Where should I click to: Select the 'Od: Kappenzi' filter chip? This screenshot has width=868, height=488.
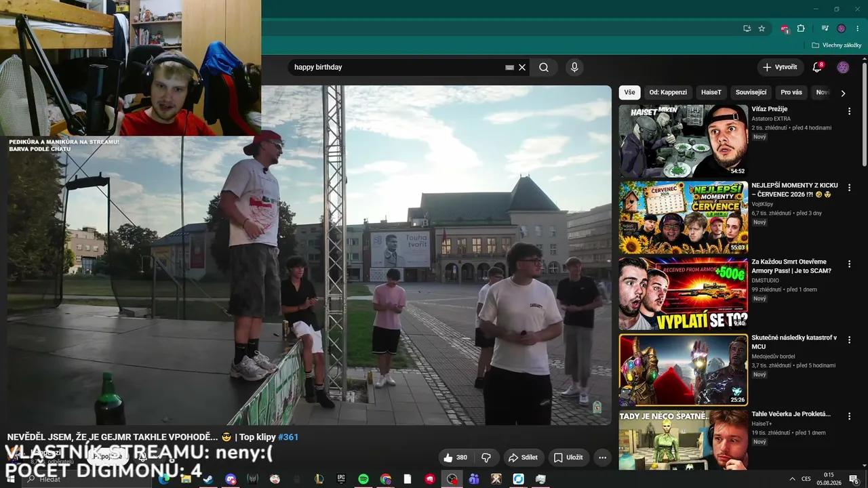668,92
